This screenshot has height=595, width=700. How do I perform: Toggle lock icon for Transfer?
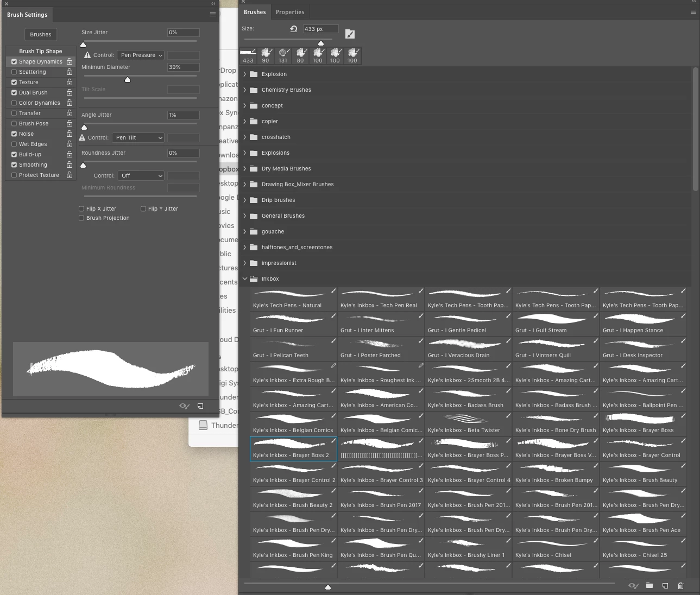point(70,113)
